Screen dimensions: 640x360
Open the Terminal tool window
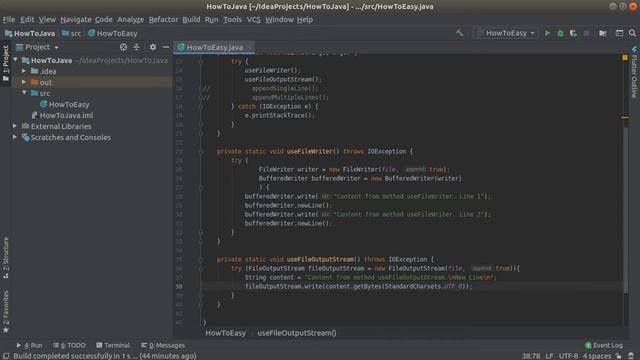pos(113,345)
